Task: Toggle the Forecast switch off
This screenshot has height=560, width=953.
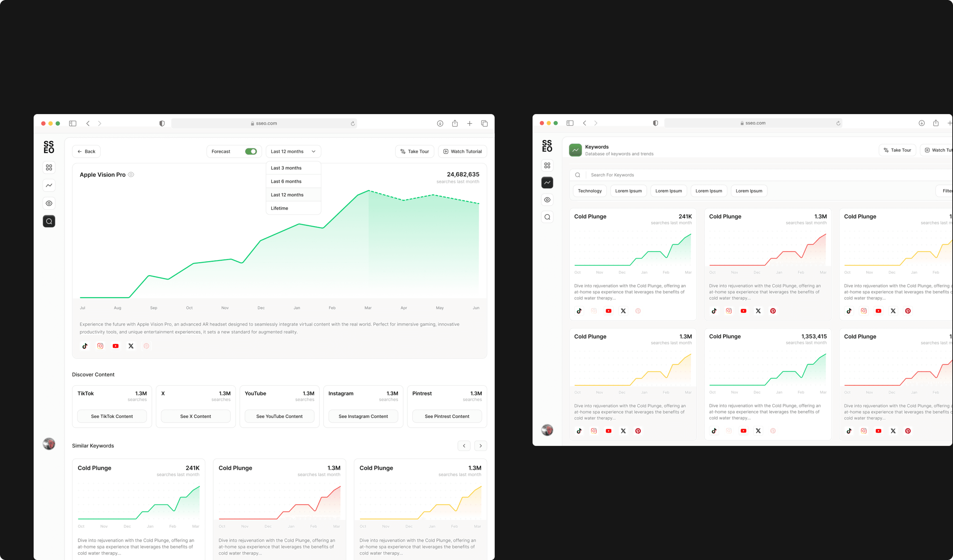Action: tap(251, 151)
